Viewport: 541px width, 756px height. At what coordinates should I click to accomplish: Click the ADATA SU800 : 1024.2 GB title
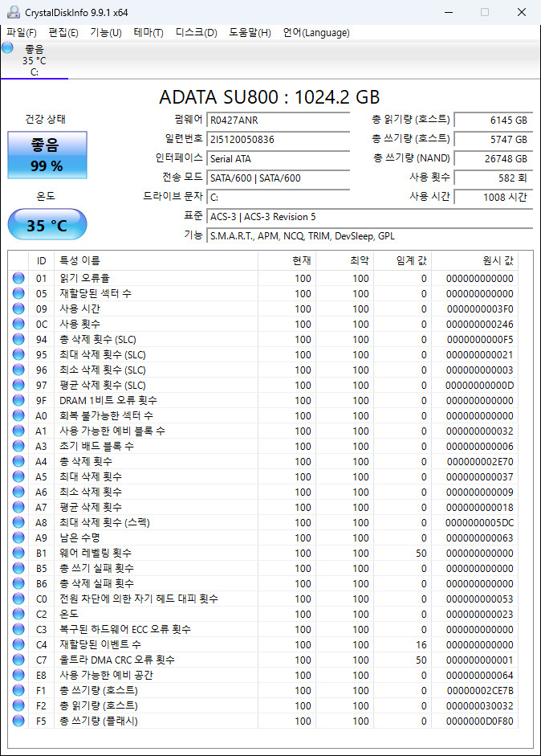[270, 97]
